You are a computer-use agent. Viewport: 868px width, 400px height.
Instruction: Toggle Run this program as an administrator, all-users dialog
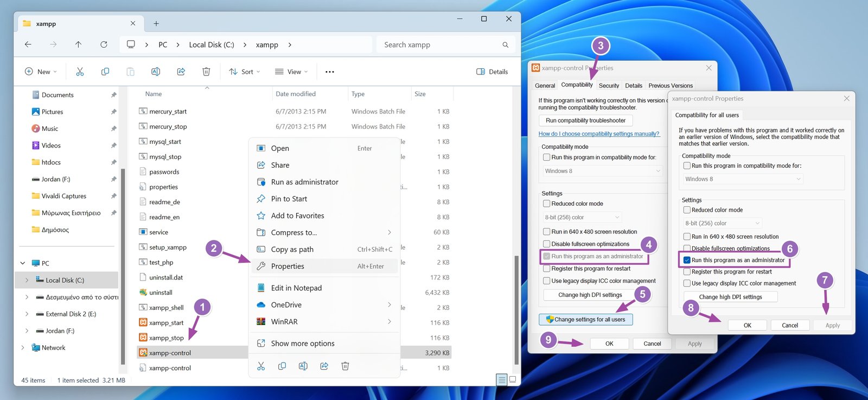tap(687, 260)
